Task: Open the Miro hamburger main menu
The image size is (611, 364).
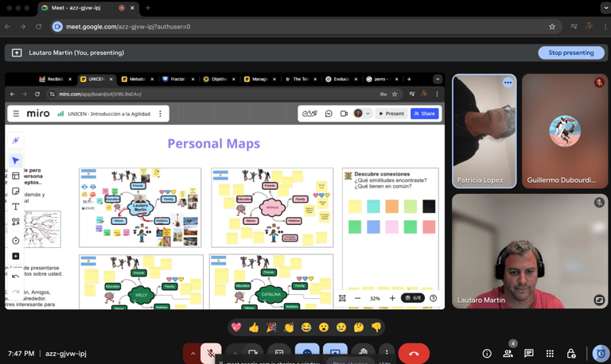Action: pyautogui.click(x=16, y=114)
